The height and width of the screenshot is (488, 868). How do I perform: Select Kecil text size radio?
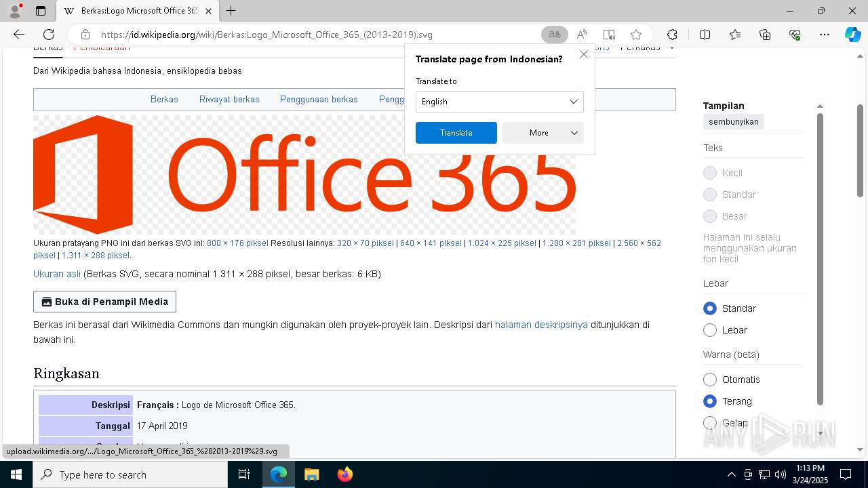[x=710, y=173]
